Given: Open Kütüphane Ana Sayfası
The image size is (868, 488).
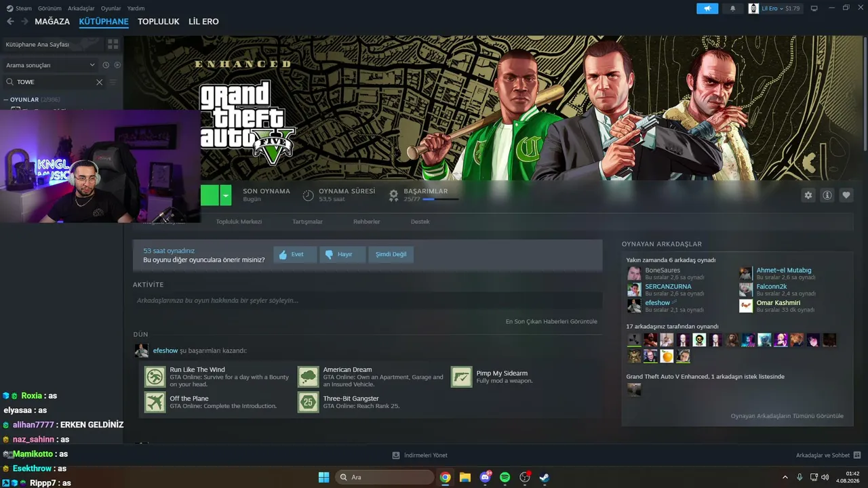Looking at the screenshot, I should tap(37, 44).
